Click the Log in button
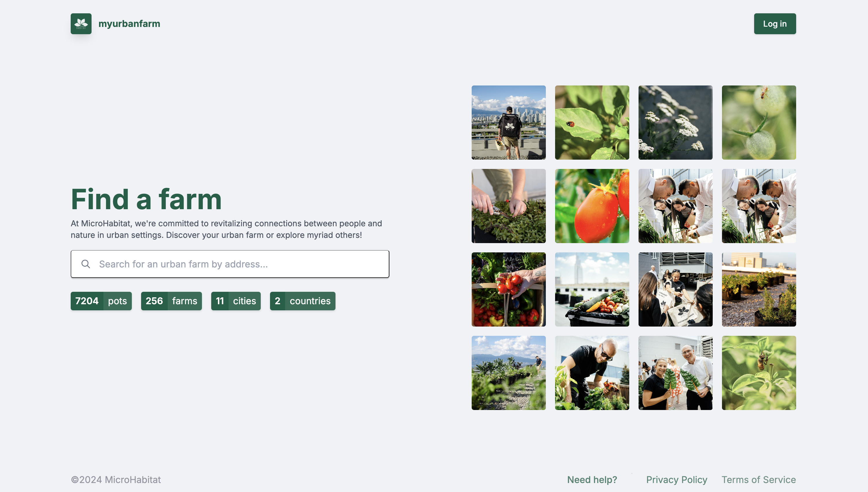 (774, 23)
